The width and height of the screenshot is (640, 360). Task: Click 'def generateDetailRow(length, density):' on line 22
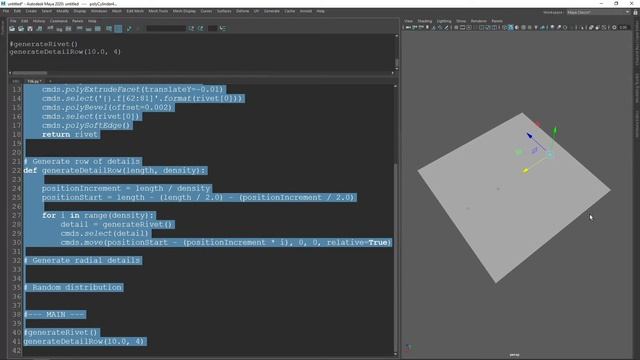[x=115, y=170]
